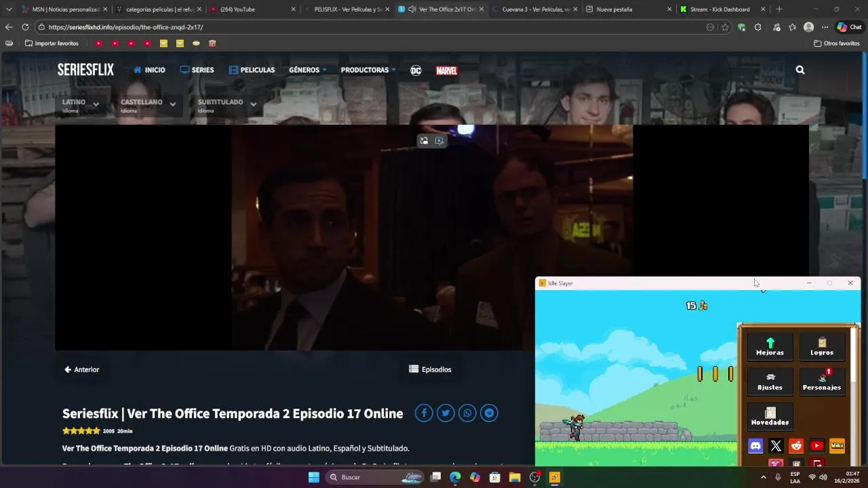
Task: Open the browser profile avatar
Action: (x=808, y=27)
